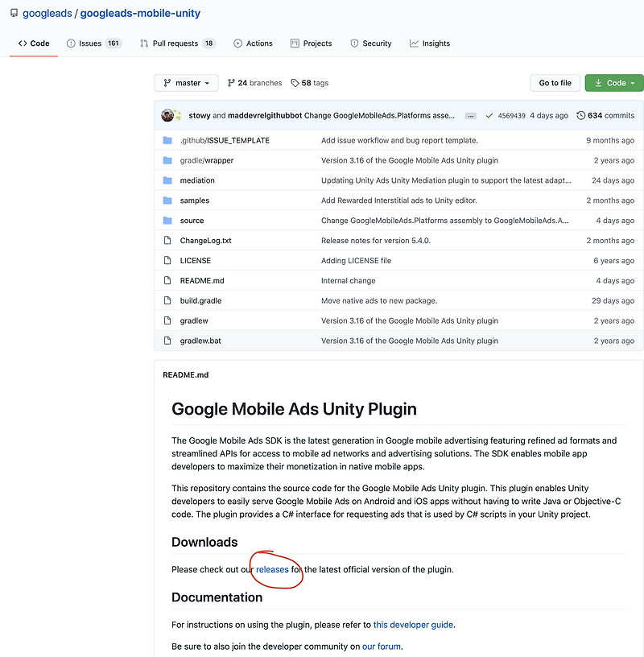Expand the truncated commit message with ellipsis button
Viewport: 644px width, 657px height.
tap(470, 115)
